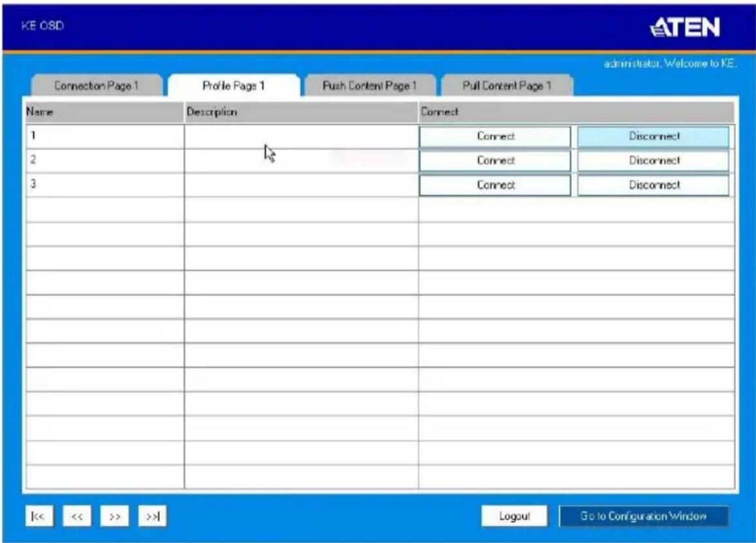Screen dimensions: 756x543
Task: Advance to next page with >> button
Action: pos(114,516)
